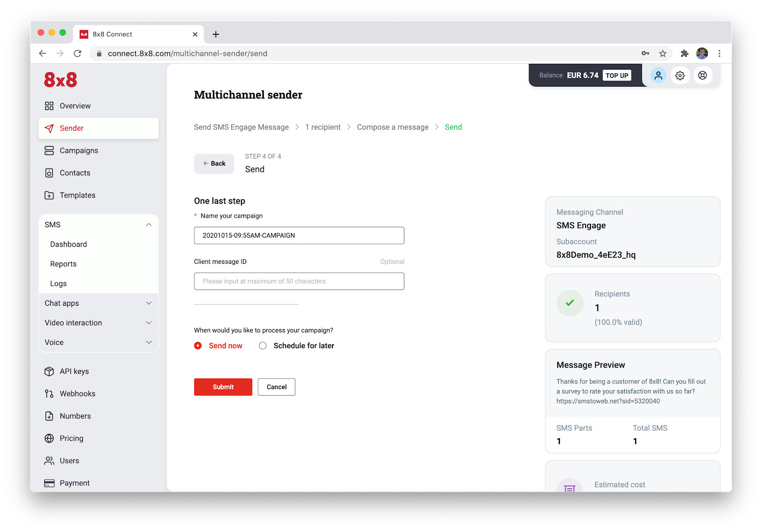This screenshot has width=762, height=532.
Task: Click the Numbers document icon
Action: [x=49, y=416]
